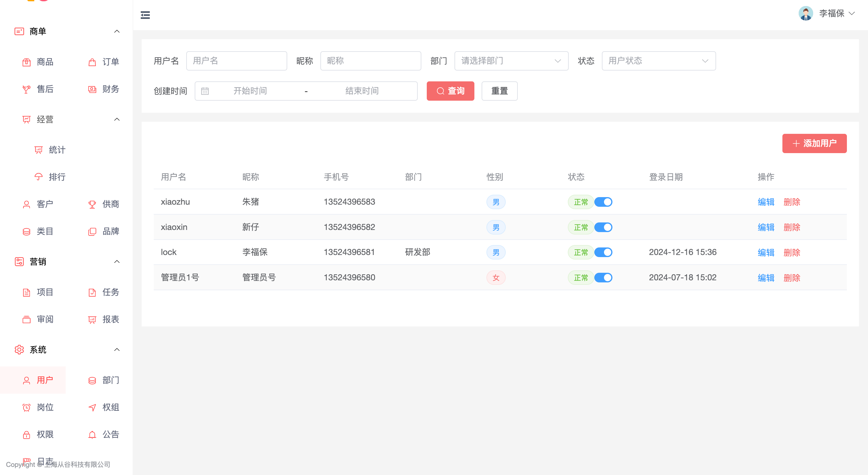
Task: Click 编辑 link for user xiaoxin
Action: click(766, 227)
